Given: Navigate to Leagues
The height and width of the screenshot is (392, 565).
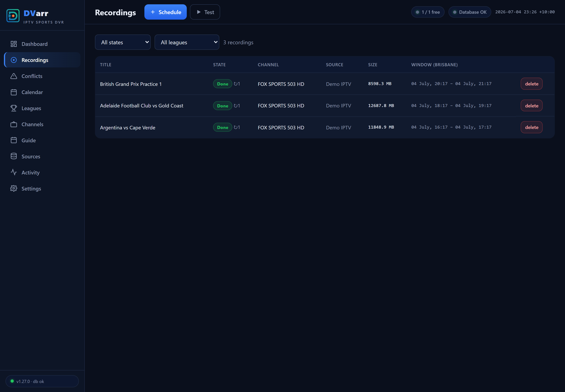Looking at the screenshot, I should pos(42,108).
